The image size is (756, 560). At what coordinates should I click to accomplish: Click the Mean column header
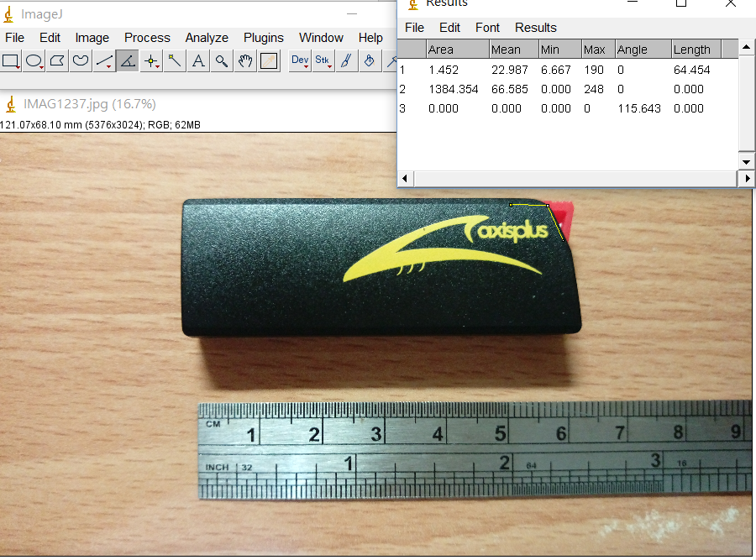pyautogui.click(x=514, y=50)
